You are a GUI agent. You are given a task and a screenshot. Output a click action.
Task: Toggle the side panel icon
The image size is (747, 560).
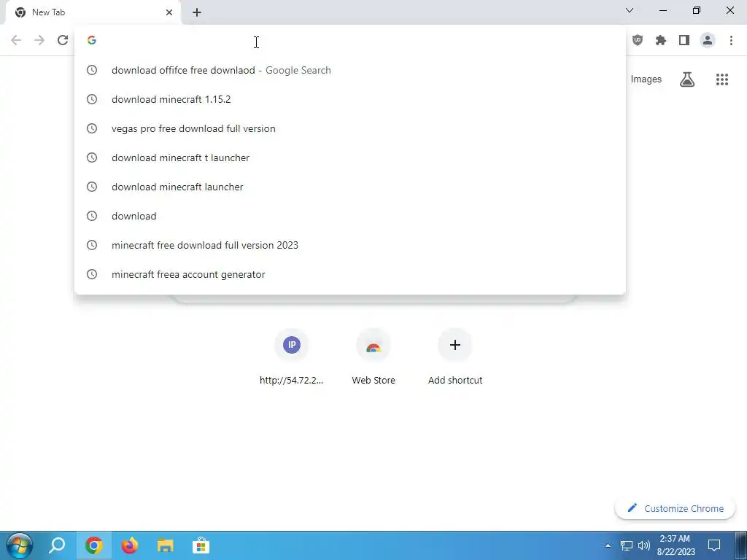pos(684,41)
